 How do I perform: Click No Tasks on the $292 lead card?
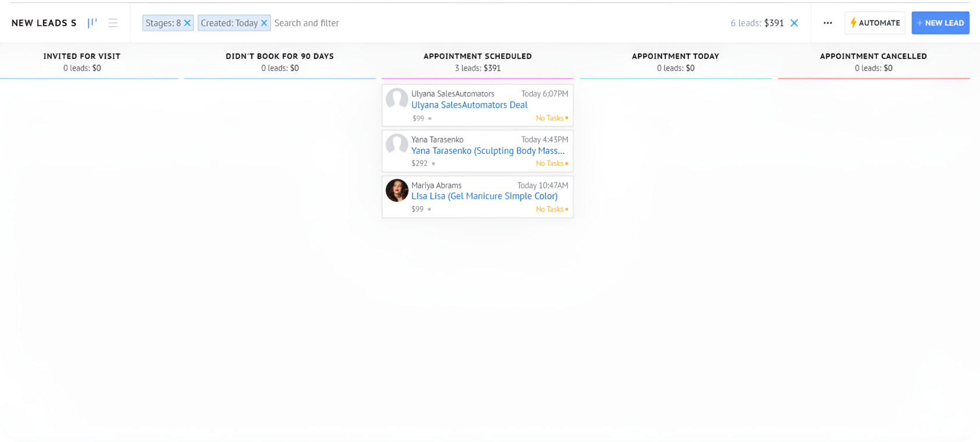pyautogui.click(x=550, y=163)
